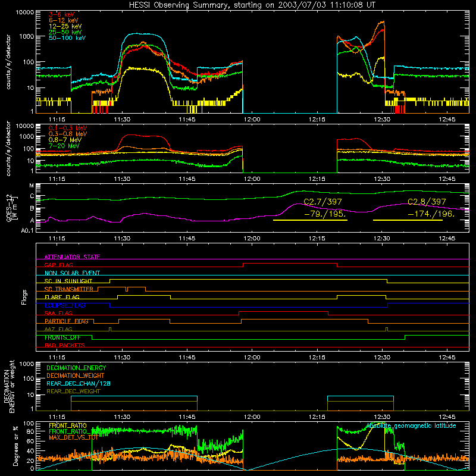Click the 0.8-7 MeV legend label

(65, 140)
